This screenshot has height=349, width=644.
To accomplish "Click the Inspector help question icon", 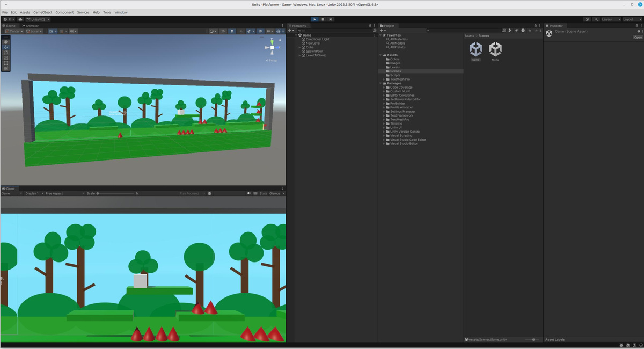I will coord(638,32).
